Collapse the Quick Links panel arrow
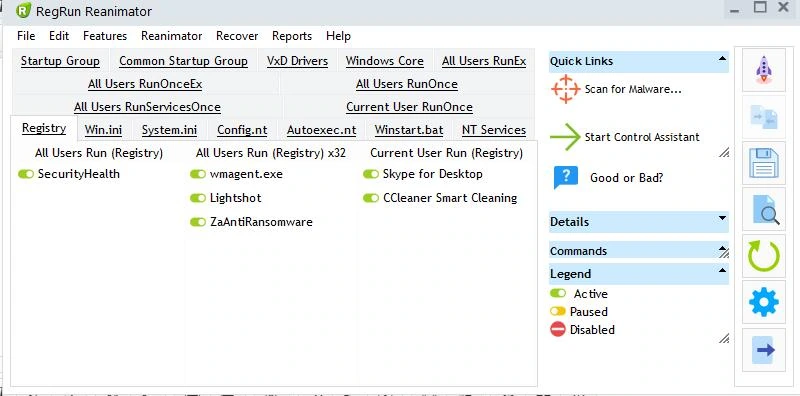The image size is (800, 396). click(x=722, y=59)
